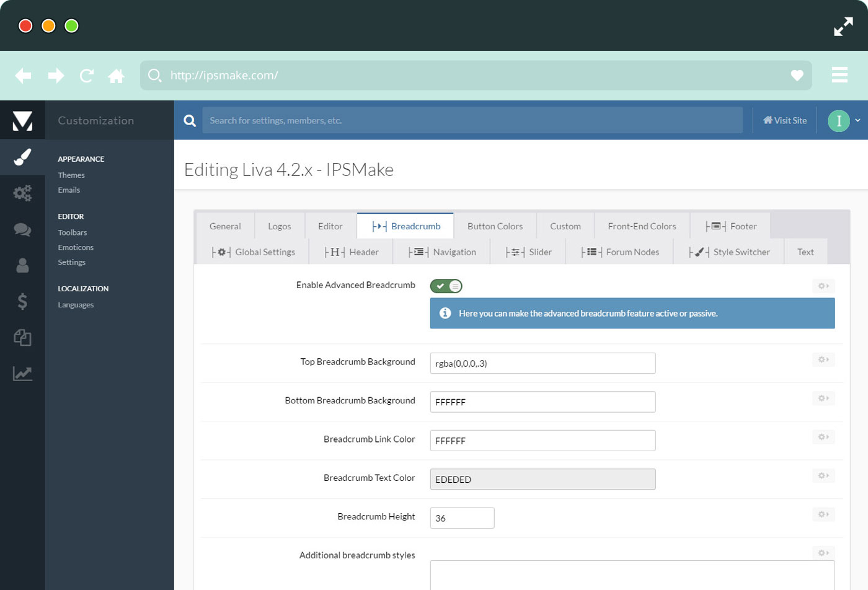Screen dimensions: 868x590
Task: Open the Front-End Colors tab
Action: click(642, 226)
